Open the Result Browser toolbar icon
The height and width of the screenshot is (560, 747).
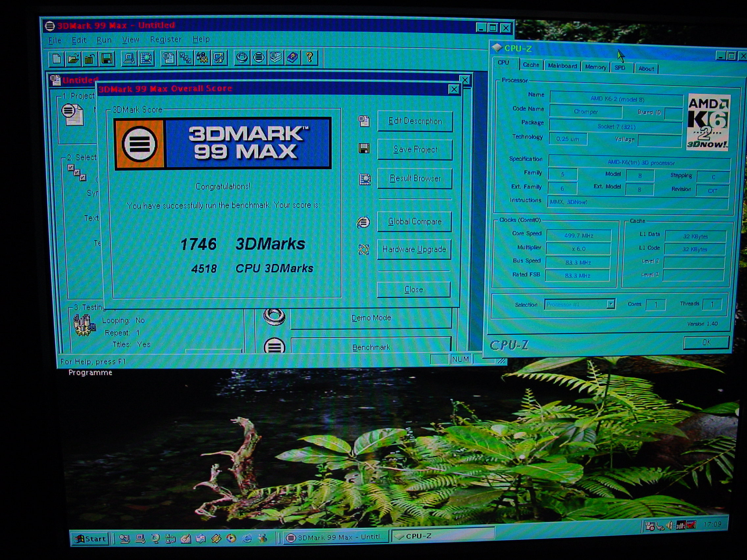(146, 59)
